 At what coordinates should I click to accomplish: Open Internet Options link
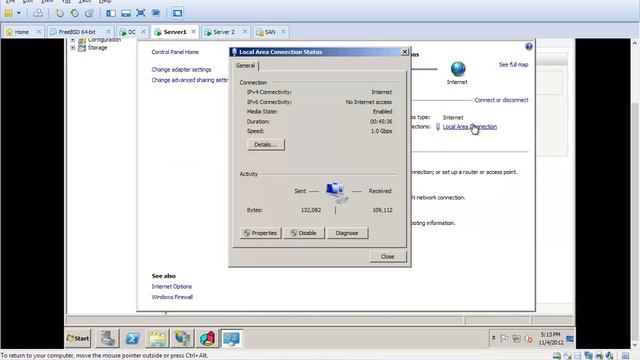pyautogui.click(x=171, y=287)
